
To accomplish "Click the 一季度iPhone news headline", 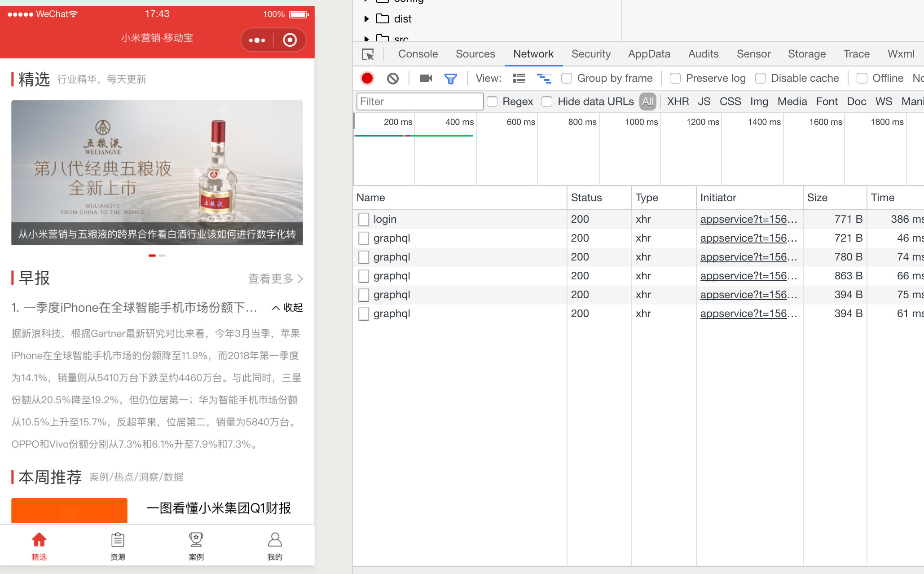I will click(134, 308).
